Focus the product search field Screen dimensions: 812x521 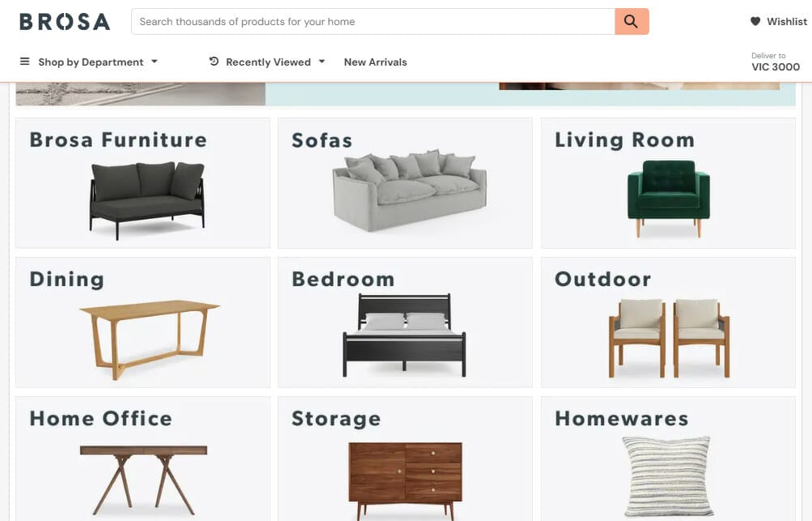coord(373,21)
